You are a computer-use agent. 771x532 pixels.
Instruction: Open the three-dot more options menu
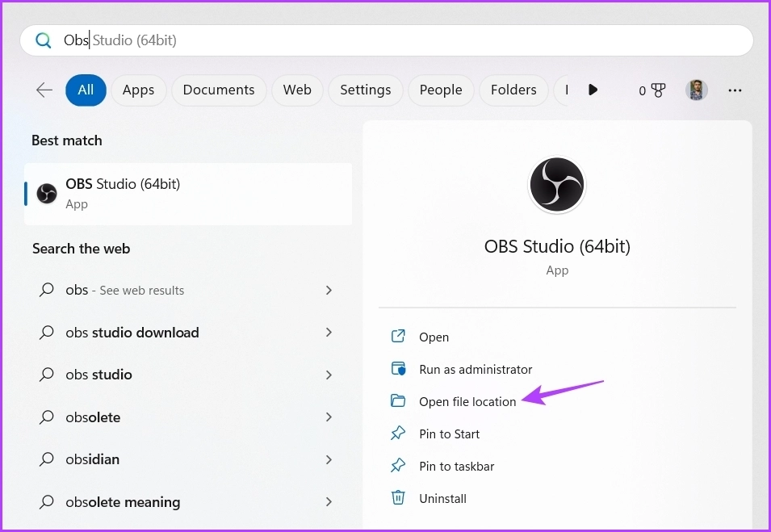point(735,90)
